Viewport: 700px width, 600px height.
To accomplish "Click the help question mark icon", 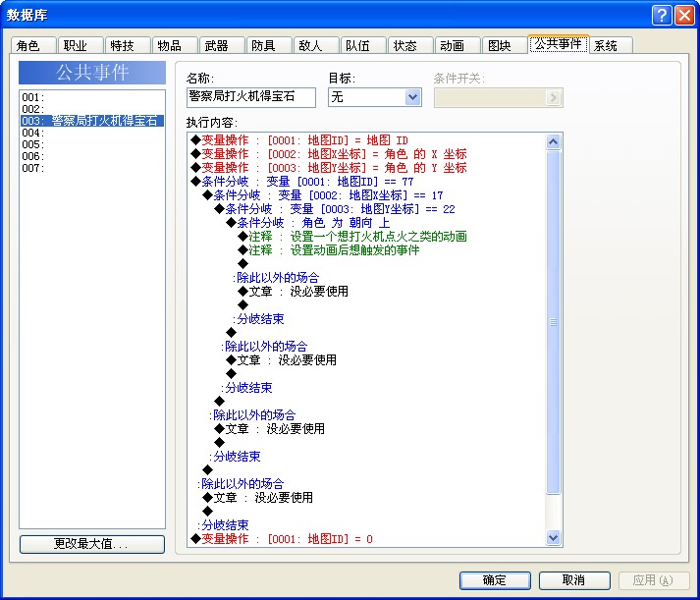I will pyautogui.click(x=662, y=15).
